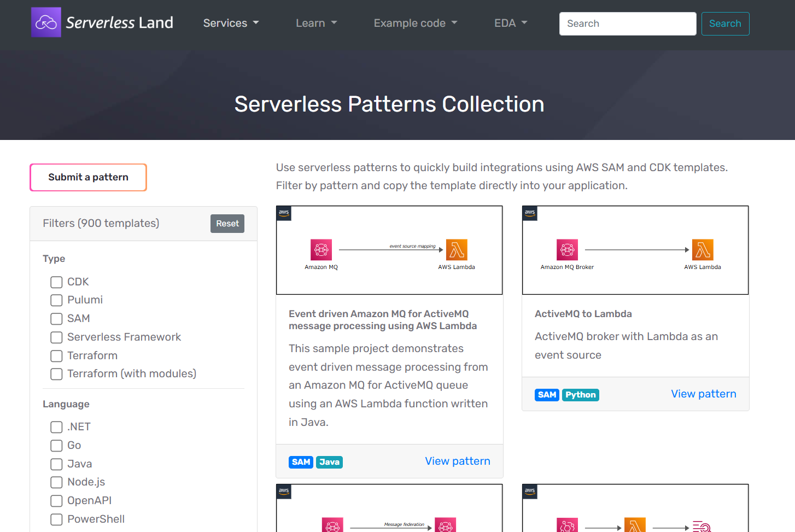Enable PowerShell language filter
Viewport: 795px width, 532px height.
56,519
